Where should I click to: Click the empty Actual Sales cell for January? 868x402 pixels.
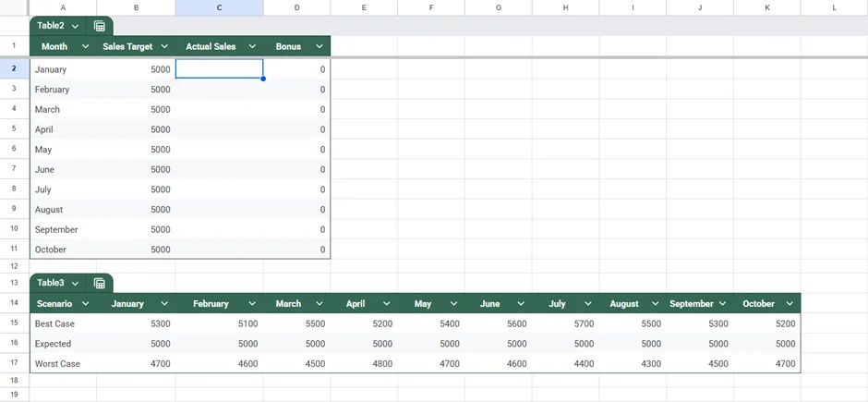(x=219, y=69)
